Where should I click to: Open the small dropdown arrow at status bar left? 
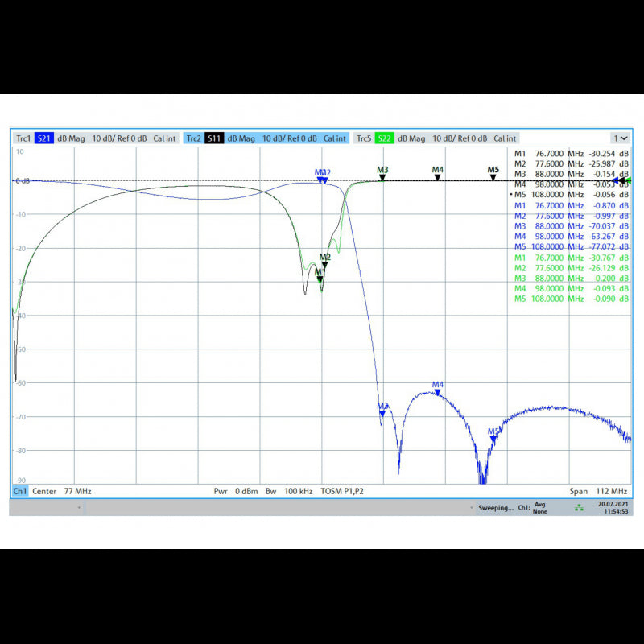coord(79,508)
